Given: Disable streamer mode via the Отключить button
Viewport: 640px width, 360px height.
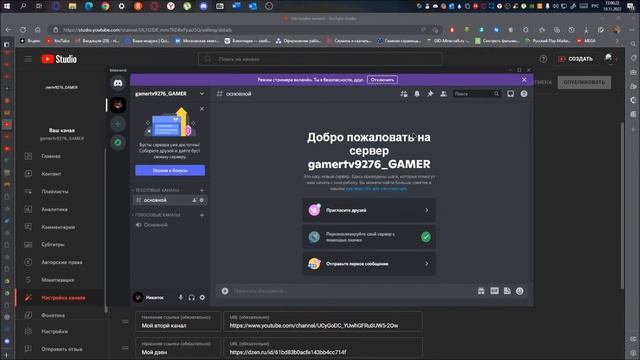Looking at the screenshot, I should 382,80.
